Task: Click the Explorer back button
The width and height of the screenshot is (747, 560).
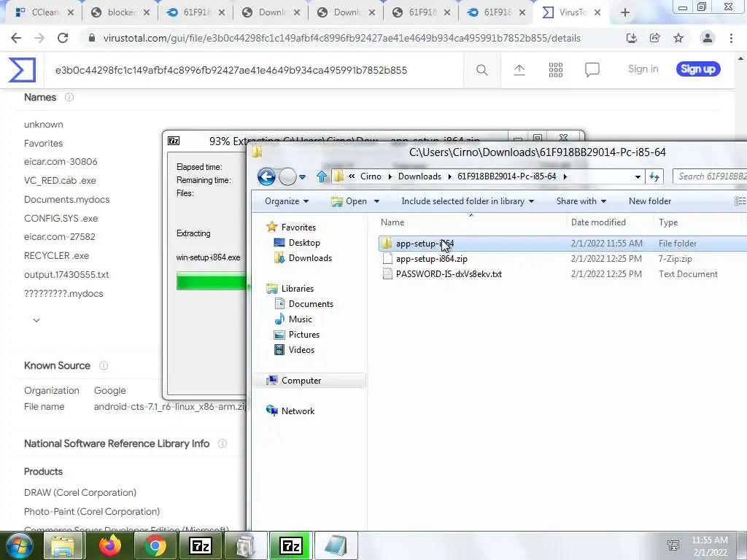Action: point(266,176)
